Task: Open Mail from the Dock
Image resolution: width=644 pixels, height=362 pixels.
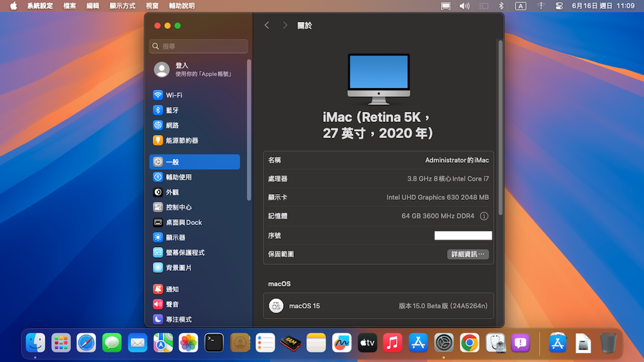Action: click(x=137, y=343)
